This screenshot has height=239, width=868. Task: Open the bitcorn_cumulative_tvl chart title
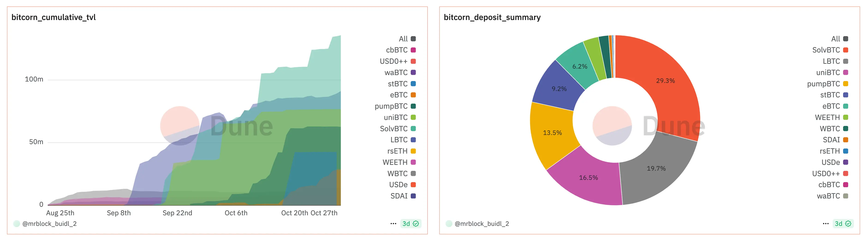pos(54,17)
